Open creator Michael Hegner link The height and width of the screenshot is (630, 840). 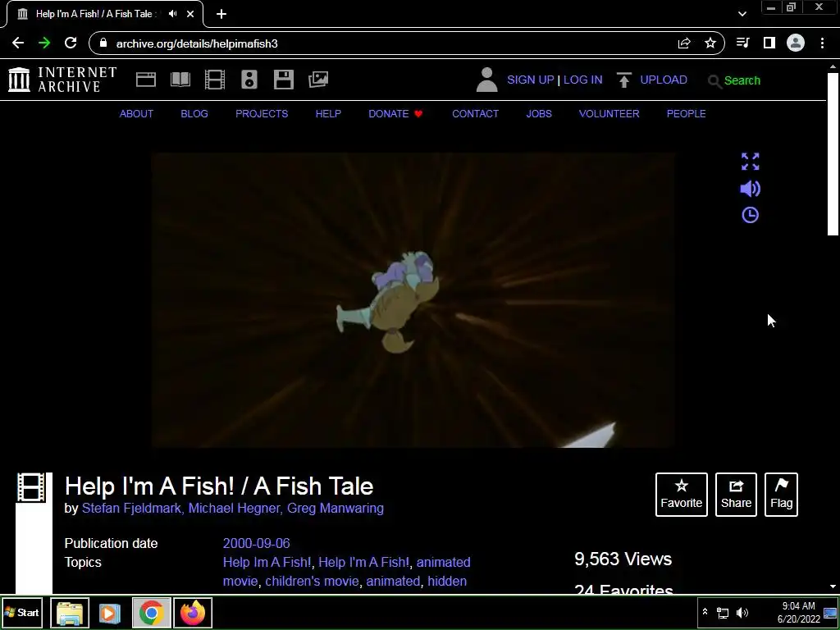[235, 508]
